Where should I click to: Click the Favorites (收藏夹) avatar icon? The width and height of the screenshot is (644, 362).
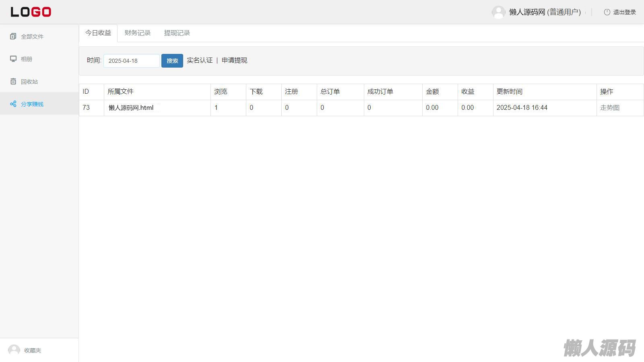14,350
